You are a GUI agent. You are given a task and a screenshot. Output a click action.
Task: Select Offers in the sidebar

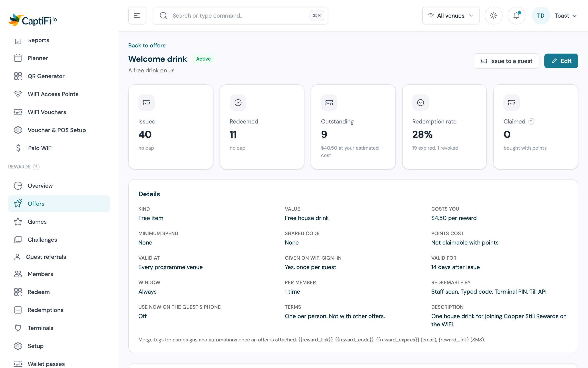(x=59, y=204)
